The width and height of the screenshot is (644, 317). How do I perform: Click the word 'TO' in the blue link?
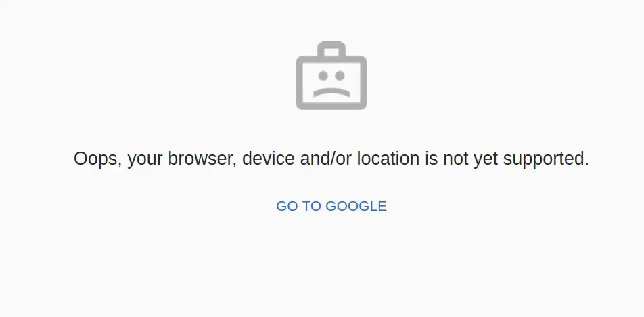(311, 206)
